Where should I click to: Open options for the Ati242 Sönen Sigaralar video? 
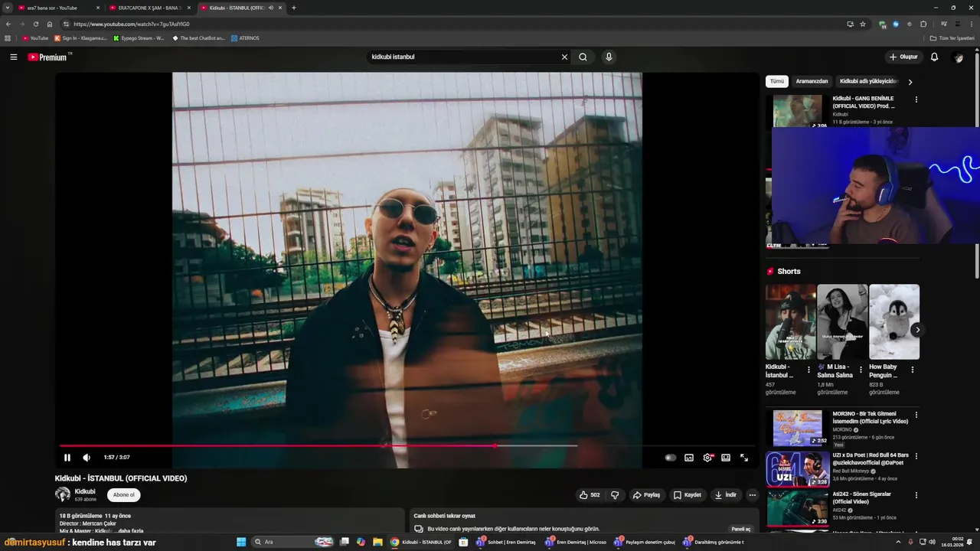tap(916, 495)
